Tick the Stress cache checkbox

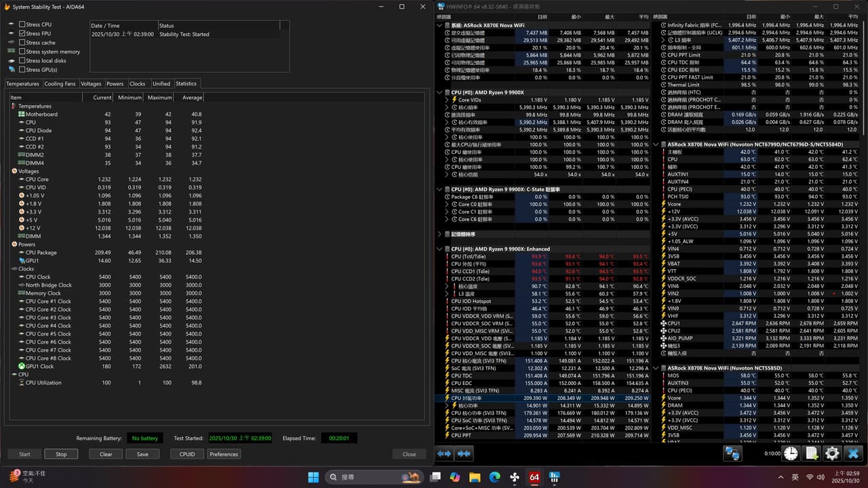pos(22,43)
